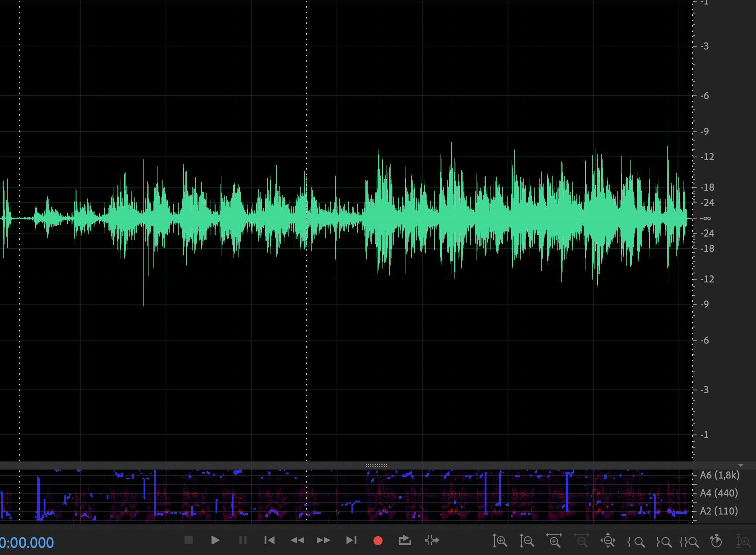Toggle pause on the transport bar
The image size is (756, 555).
[243, 541]
